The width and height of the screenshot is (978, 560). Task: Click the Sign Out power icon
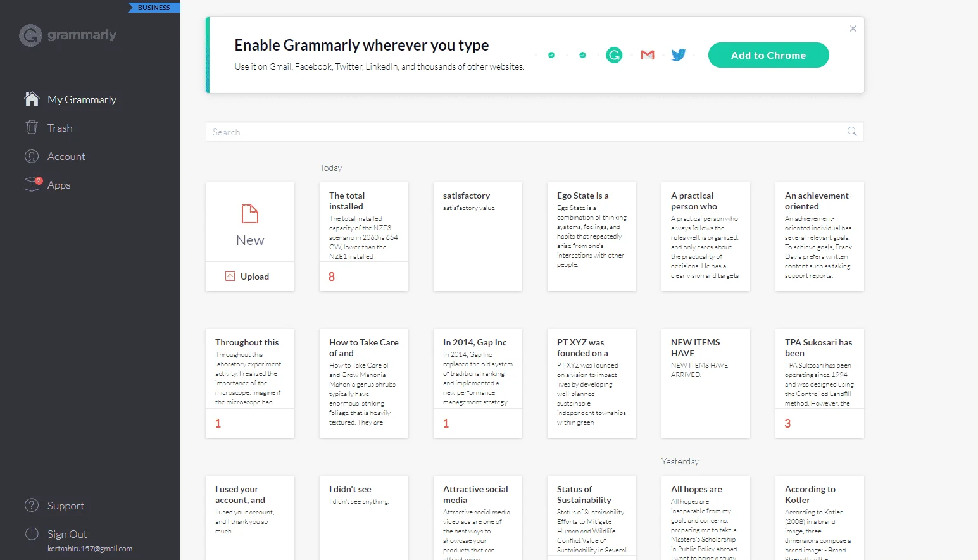[x=32, y=533]
